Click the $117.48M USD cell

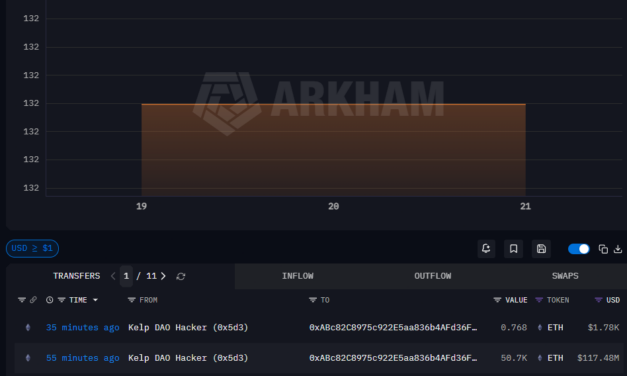point(598,358)
